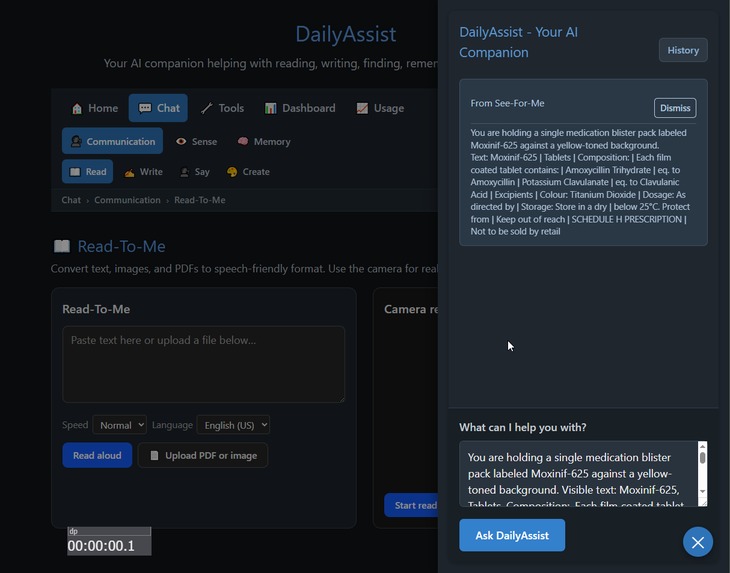
Task: Click the Tools wrench icon
Action: [x=207, y=108]
